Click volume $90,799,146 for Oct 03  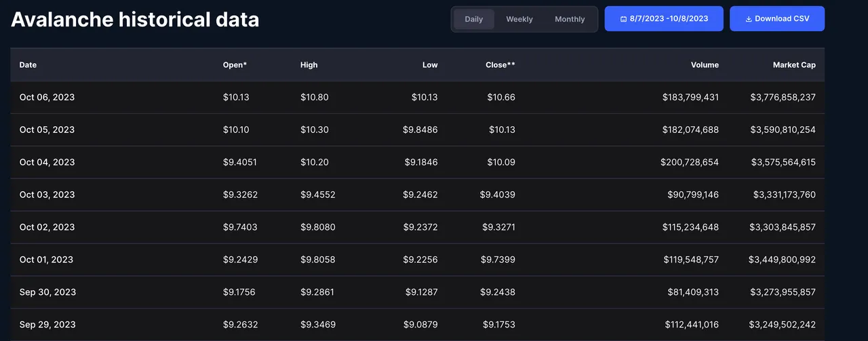click(693, 195)
